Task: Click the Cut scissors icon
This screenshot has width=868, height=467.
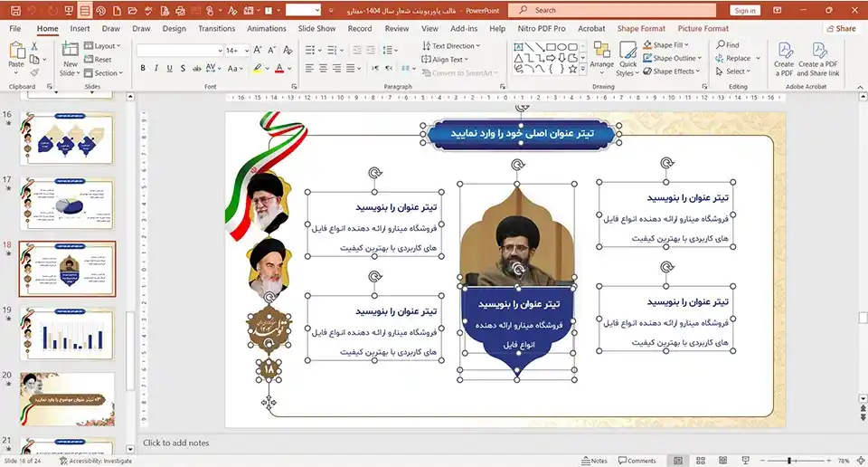Action: point(33,46)
